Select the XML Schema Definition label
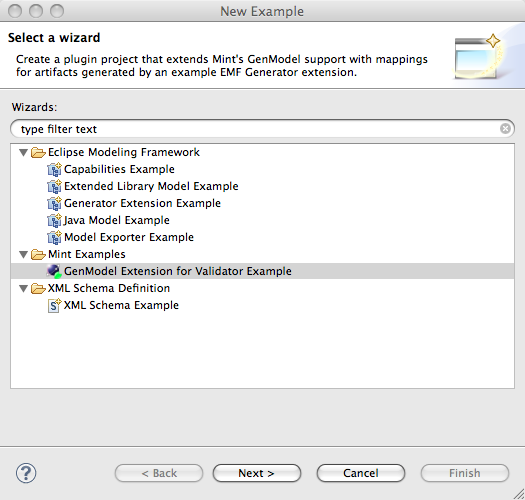Image resolution: width=525 pixels, height=500 pixels. point(109,288)
